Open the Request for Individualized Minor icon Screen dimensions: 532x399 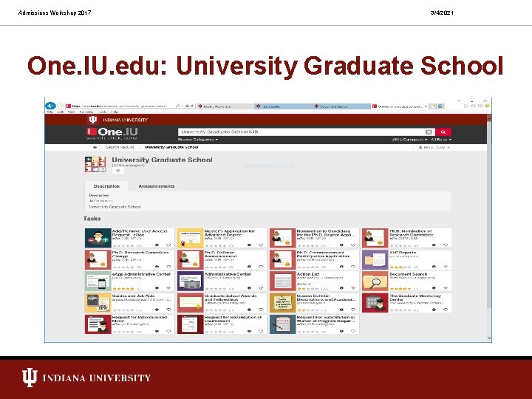98,324
